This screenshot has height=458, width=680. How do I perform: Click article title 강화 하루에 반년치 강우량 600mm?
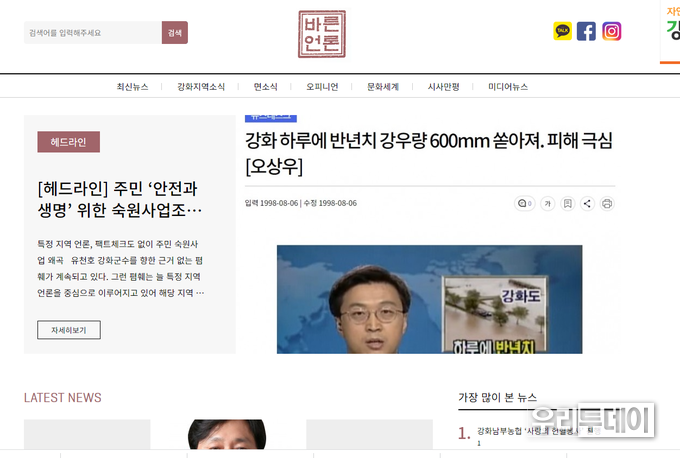click(x=428, y=153)
